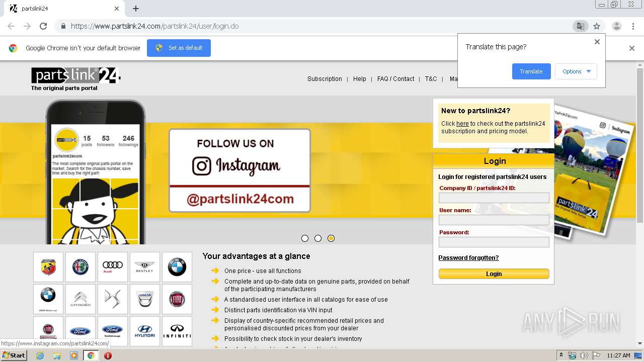Open the Password forgotten? link

tap(468, 258)
